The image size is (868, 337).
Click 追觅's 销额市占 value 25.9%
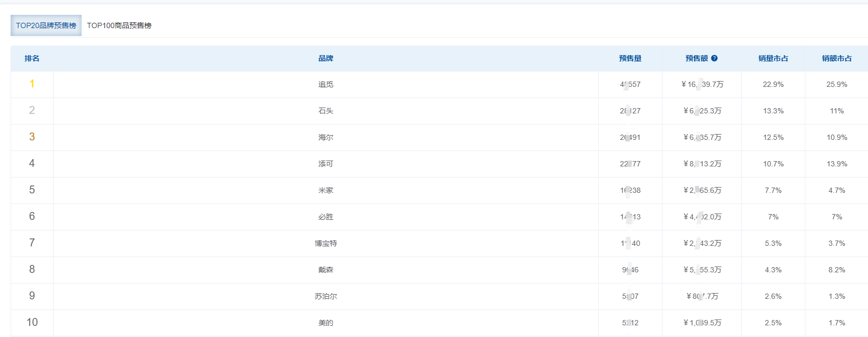(837, 84)
